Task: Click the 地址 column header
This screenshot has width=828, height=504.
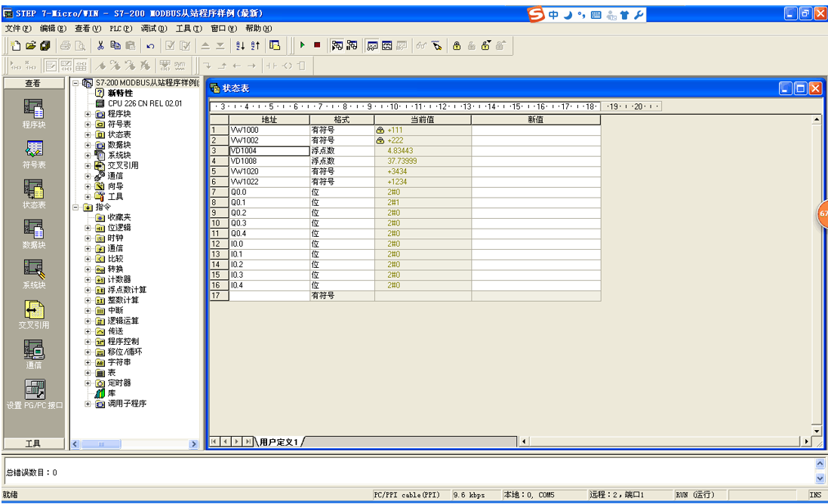Action: (269, 120)
